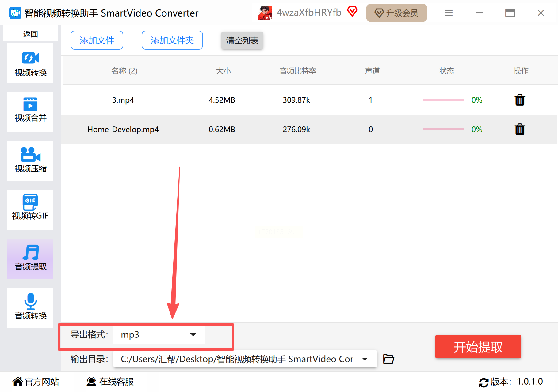This screenshot has width=558, height=392.
Task: Browse output folder with the folder icon
Action: tap(388, 359)
